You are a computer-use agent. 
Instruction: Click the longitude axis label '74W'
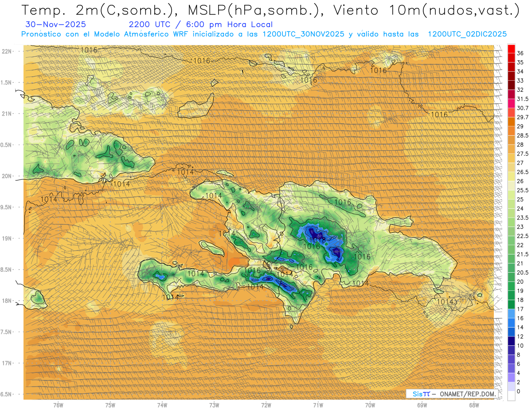coord(162,405)
